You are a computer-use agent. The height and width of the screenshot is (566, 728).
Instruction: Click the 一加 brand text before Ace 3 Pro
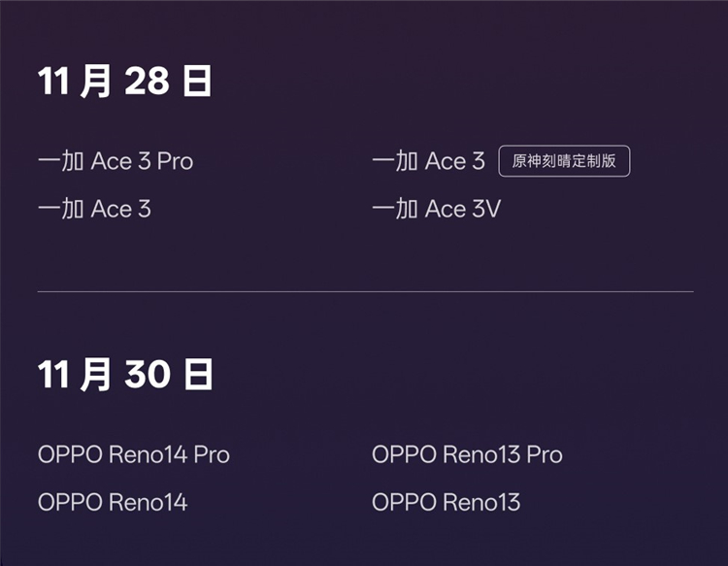click(60, 161)
